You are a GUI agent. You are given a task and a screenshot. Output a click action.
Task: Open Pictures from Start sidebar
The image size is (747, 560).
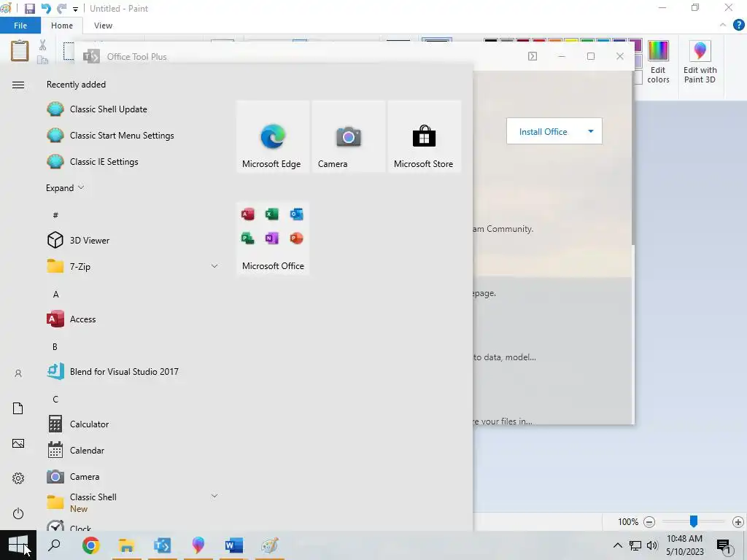point(18,443)
